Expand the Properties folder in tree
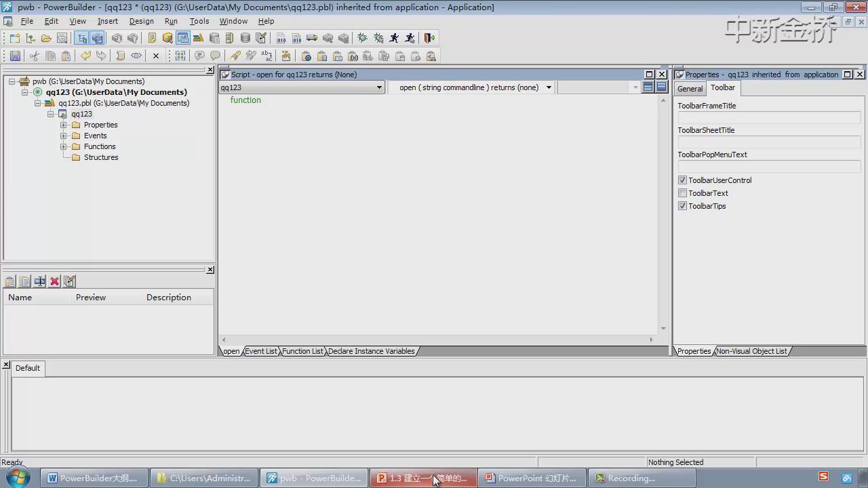 click(64, 125)
